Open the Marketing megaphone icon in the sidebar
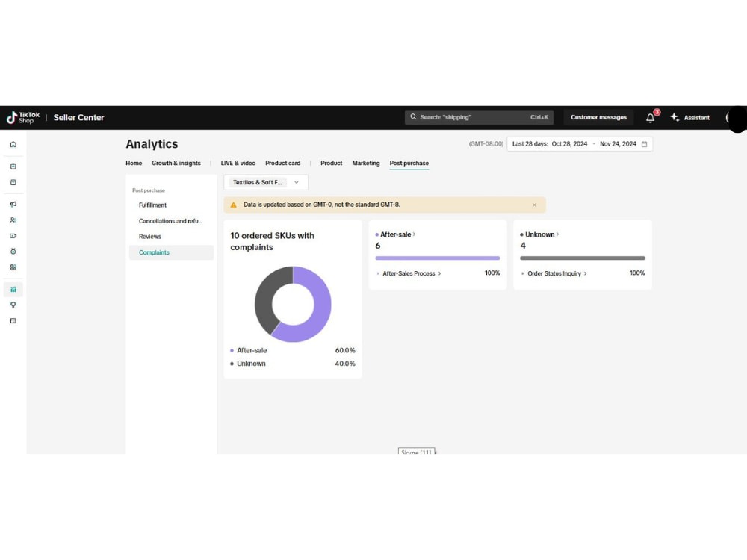The image size is (747, 560). 13,205
